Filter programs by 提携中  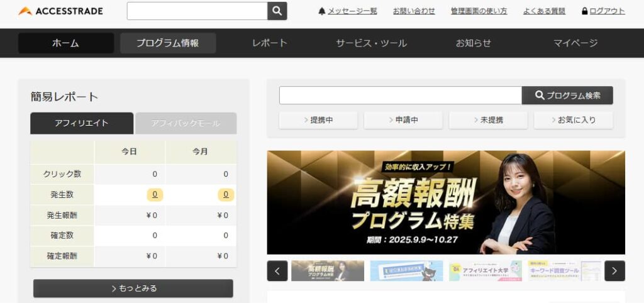pos(318,120)
